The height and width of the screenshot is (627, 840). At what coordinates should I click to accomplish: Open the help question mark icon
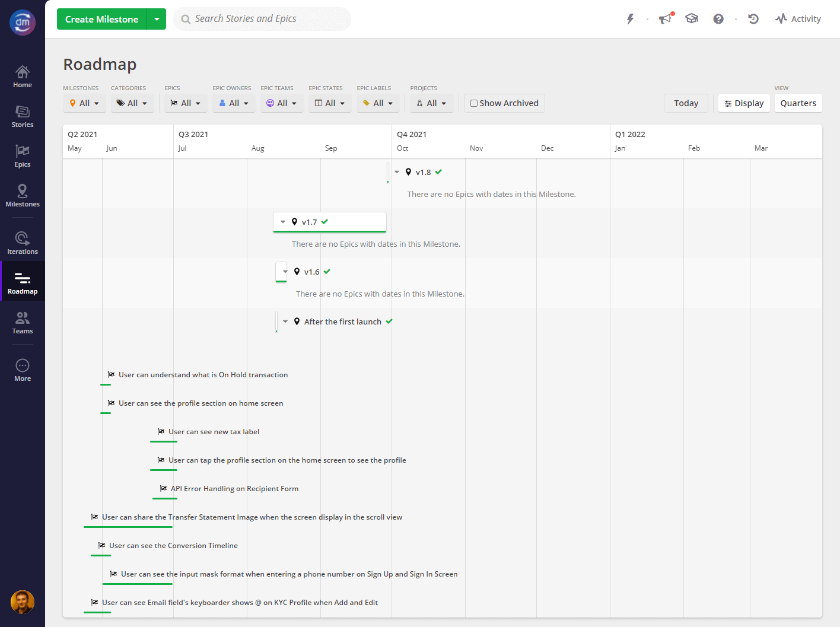point(718,19)
